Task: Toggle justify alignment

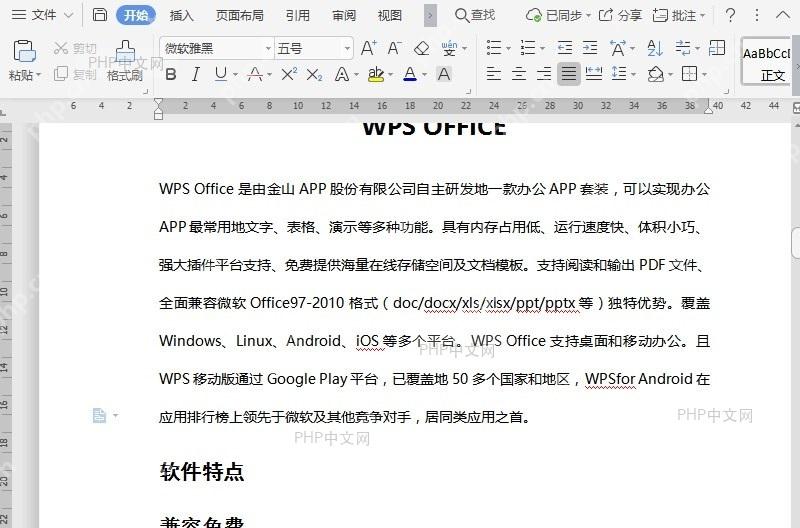Action: click(x=568, y=74)
